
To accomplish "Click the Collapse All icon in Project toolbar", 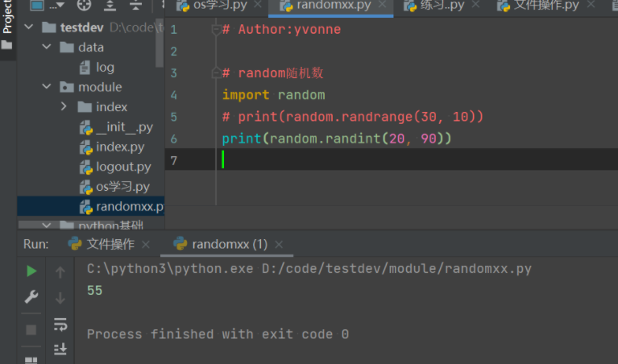I will pyautogui.click(x=135, y=5).
